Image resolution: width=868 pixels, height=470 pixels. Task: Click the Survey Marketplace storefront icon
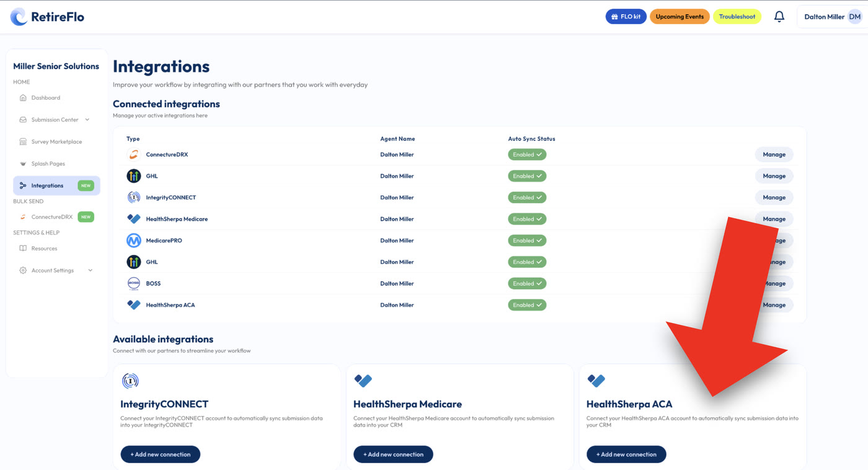coord(23,142)
